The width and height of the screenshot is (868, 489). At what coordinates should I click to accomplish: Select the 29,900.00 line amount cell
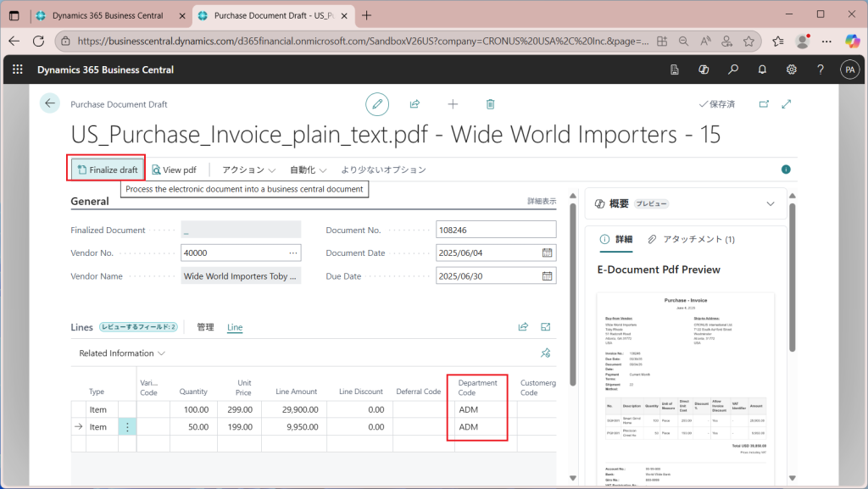click(x=294, y=409)
